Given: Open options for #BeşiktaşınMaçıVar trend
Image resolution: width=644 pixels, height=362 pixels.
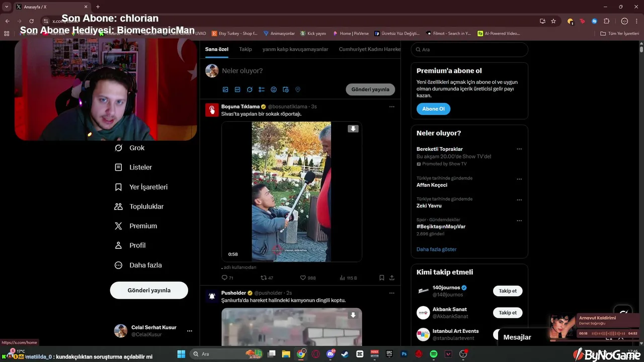Looking at the screenshot, I should tap(519, 220).
